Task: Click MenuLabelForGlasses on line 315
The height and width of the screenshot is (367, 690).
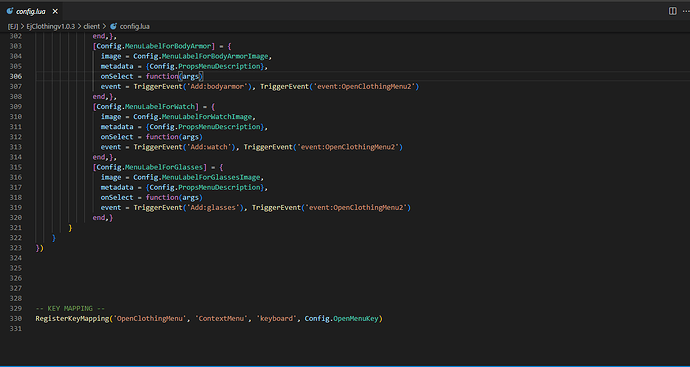Action: 164,167
